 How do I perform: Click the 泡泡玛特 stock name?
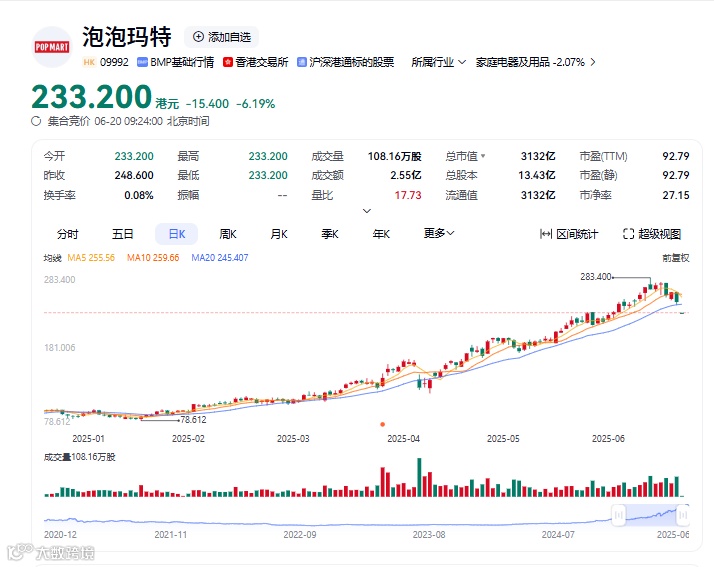click(x=127, y=37)
